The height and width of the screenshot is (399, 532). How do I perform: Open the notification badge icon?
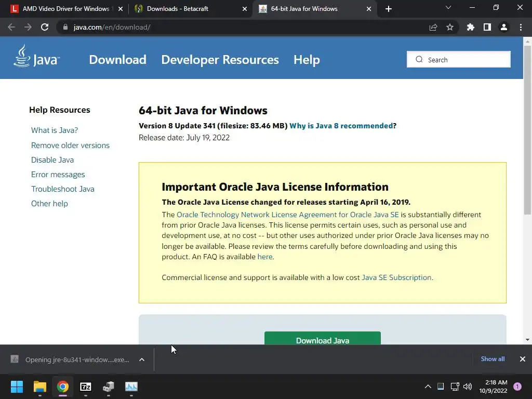coord(517,387)
